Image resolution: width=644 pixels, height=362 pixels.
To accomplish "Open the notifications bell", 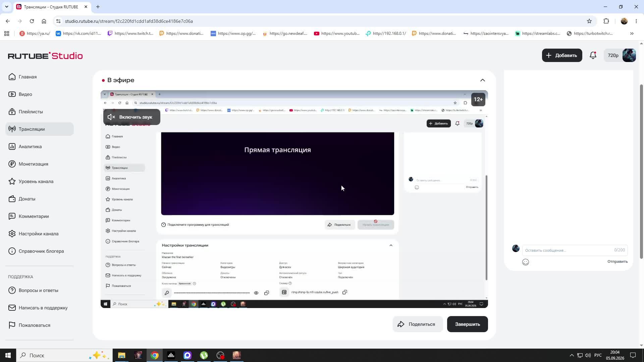I will click(593, 55).
